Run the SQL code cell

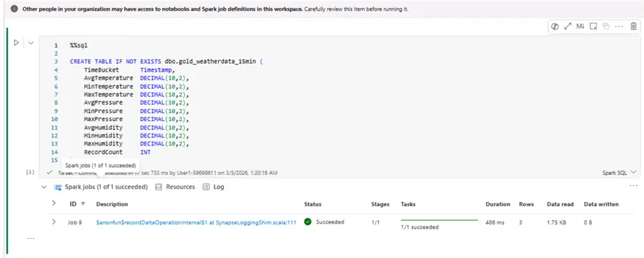16,42
